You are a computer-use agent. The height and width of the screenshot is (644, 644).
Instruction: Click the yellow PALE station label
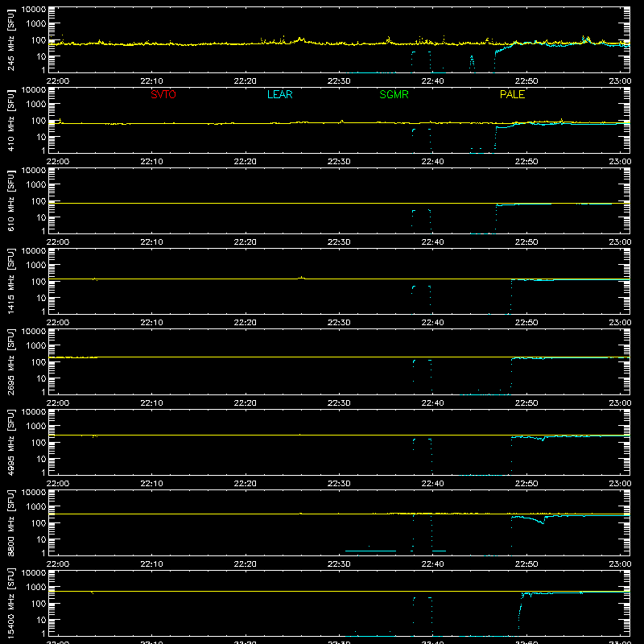pos(512,94)
